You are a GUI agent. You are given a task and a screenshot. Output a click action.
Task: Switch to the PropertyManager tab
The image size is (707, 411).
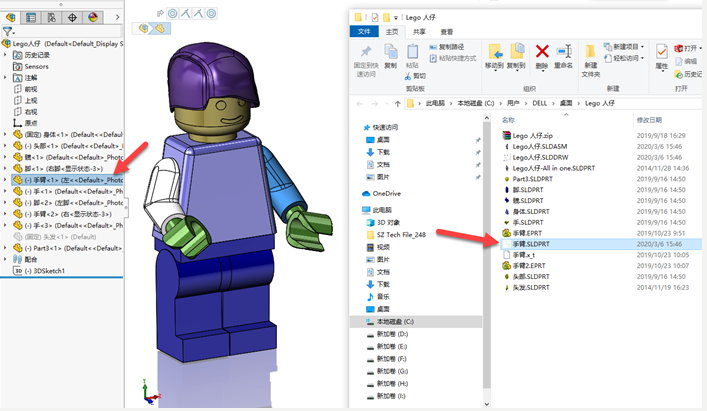[31, 18]
